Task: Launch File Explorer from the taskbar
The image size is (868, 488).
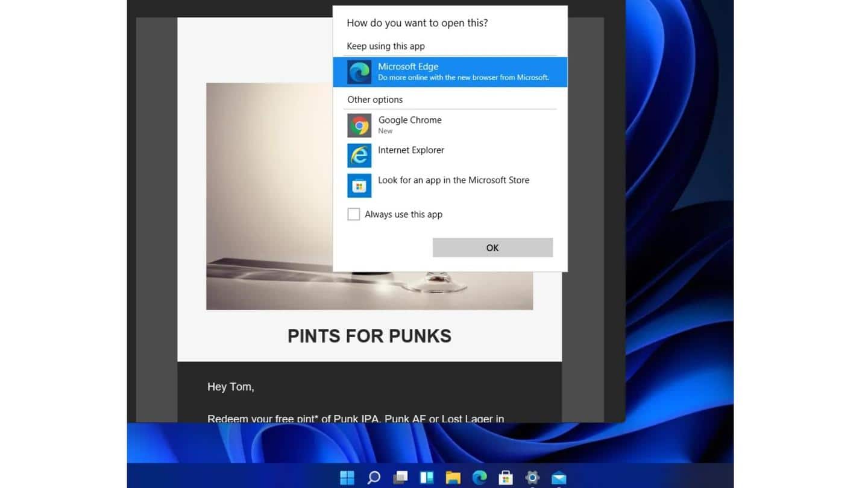Action: tap(453, 478)
